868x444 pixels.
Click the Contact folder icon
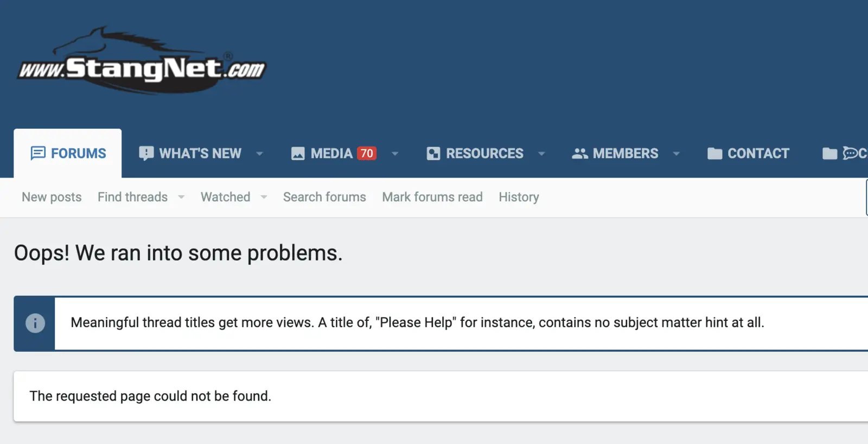click(714, 154)
